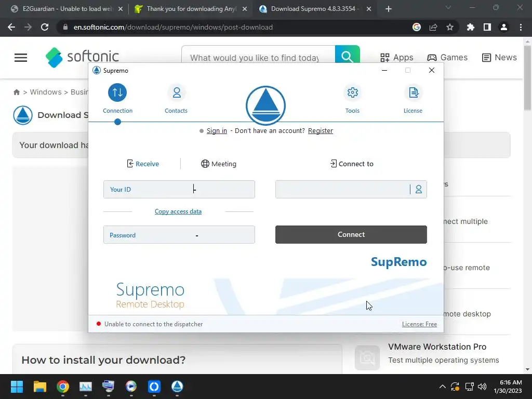
Task: Switch to Meeting mode
Action: point(219,164)
